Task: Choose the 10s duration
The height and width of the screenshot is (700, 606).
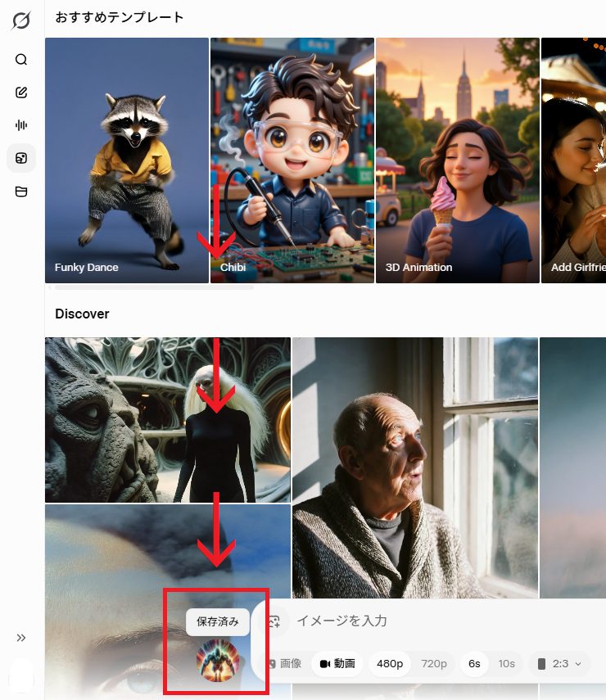Action: 506,664
